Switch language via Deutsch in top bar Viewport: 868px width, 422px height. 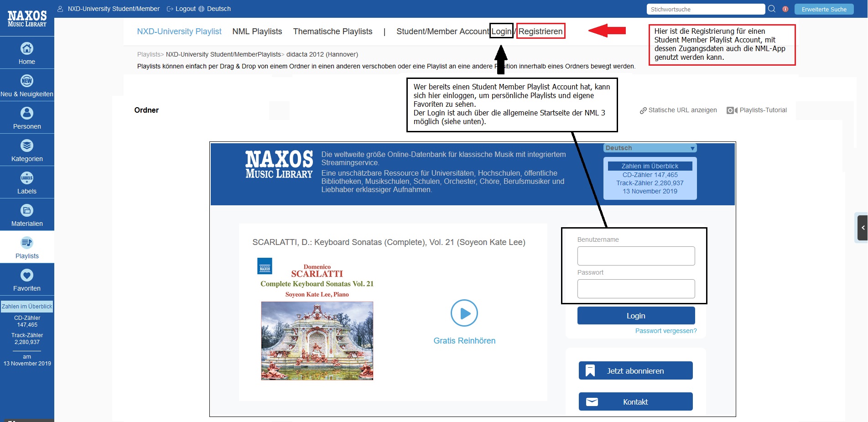click(x=218, y=9)
